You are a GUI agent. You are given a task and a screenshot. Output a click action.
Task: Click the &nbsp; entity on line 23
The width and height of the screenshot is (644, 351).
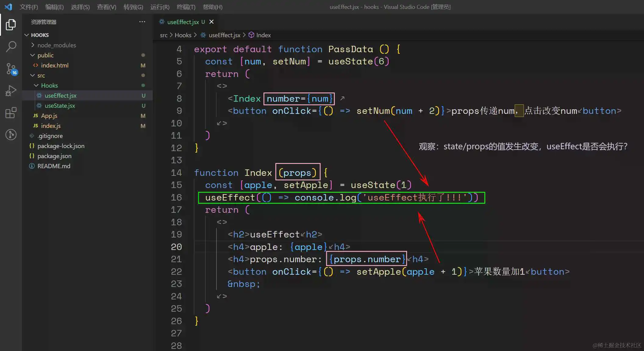click(x=244, y=284)
